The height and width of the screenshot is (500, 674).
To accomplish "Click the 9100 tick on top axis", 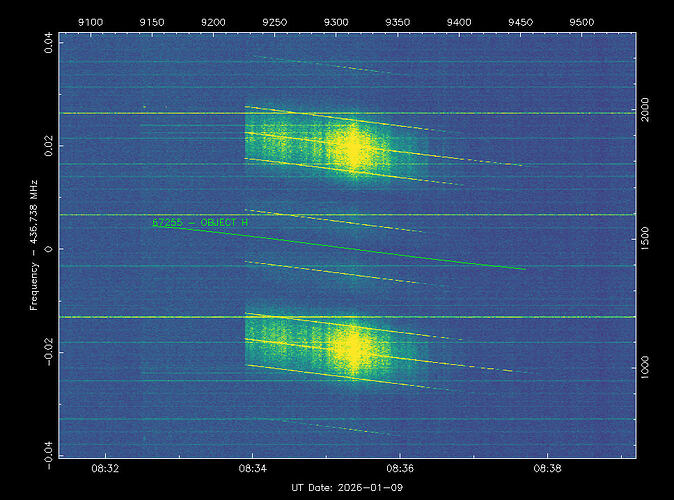I will coord(90,21).
